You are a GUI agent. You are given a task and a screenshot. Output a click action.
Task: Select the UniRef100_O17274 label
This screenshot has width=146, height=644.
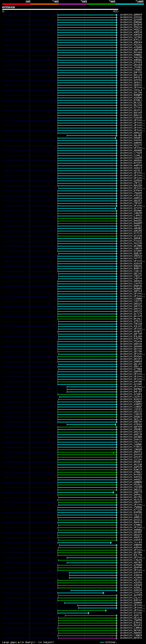tap(131, 314)
